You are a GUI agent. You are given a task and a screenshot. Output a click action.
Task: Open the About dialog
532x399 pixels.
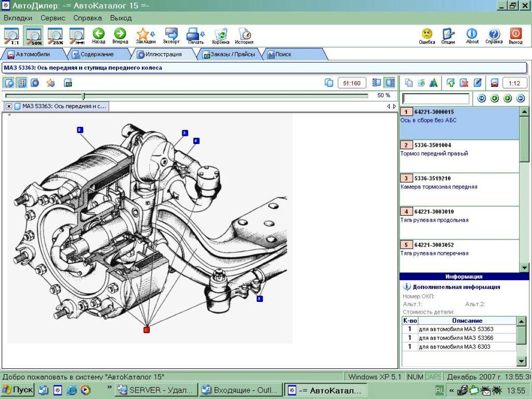click(472, 36)
